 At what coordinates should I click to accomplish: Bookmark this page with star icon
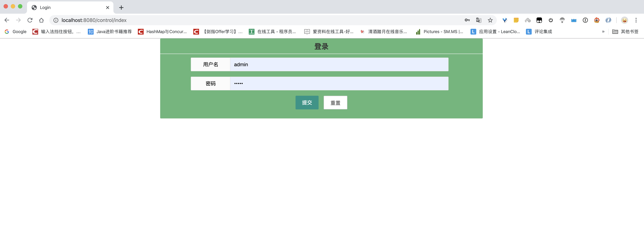(x=490, y=20)
